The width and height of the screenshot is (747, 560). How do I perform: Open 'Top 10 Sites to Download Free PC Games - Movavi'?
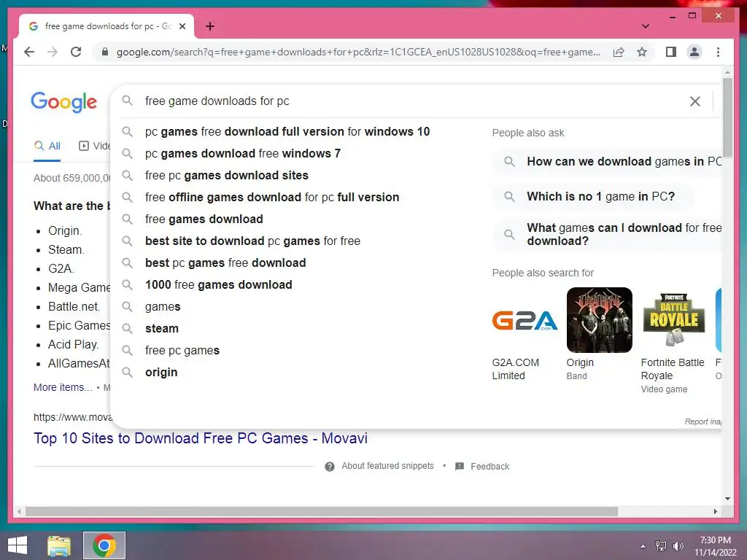[x=201, y=438]
